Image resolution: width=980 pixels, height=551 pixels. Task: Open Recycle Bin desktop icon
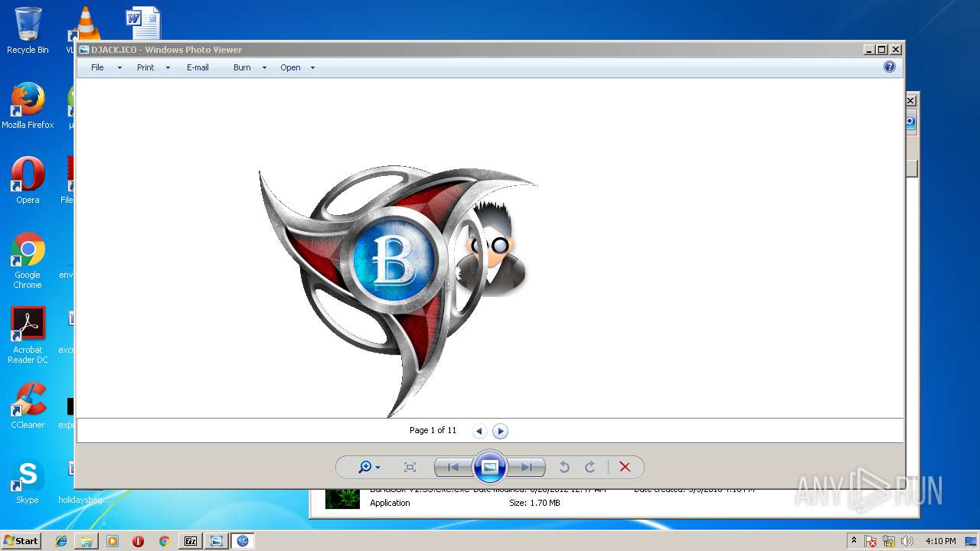point(28,31)
